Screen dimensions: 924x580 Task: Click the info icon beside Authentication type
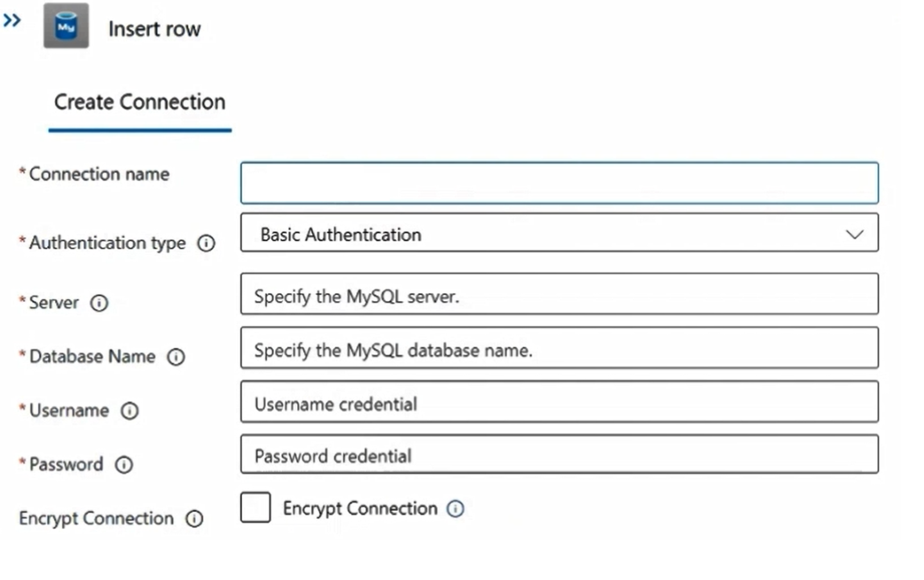tap(206, 243)
